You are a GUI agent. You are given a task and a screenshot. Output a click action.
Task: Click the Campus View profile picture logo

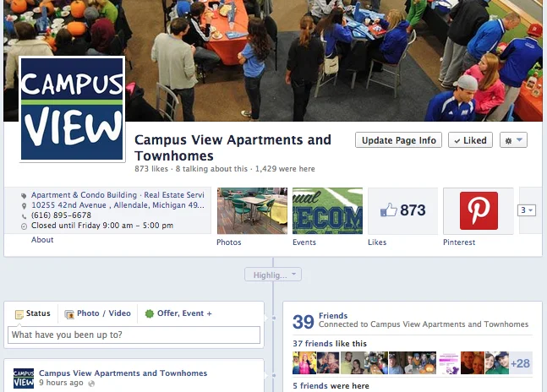pos(72,109)
